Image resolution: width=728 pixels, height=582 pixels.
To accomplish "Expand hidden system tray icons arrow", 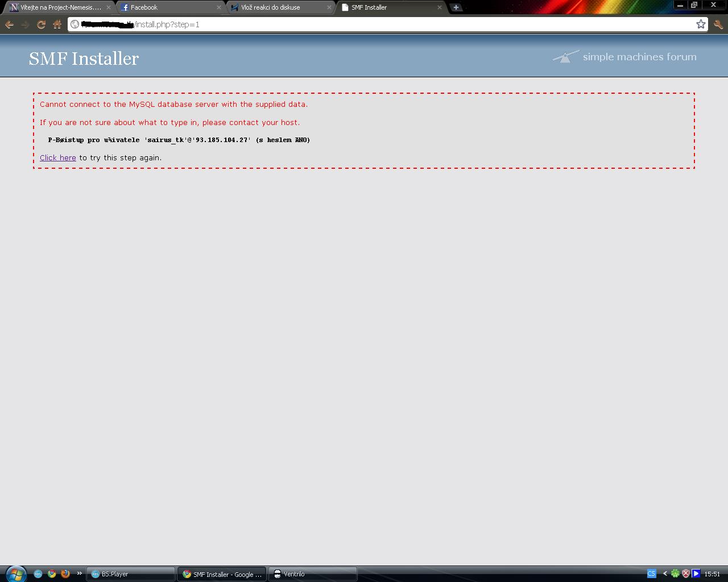I will 665,573.
